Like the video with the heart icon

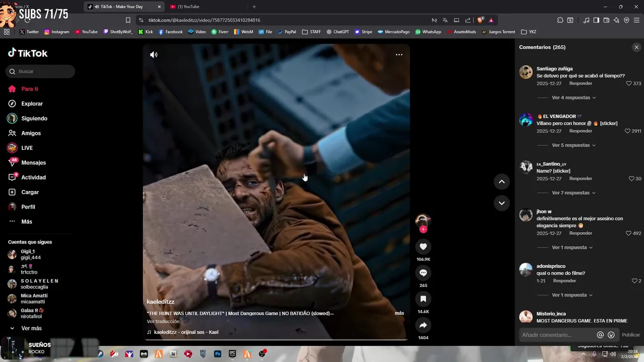coord(423,246)
